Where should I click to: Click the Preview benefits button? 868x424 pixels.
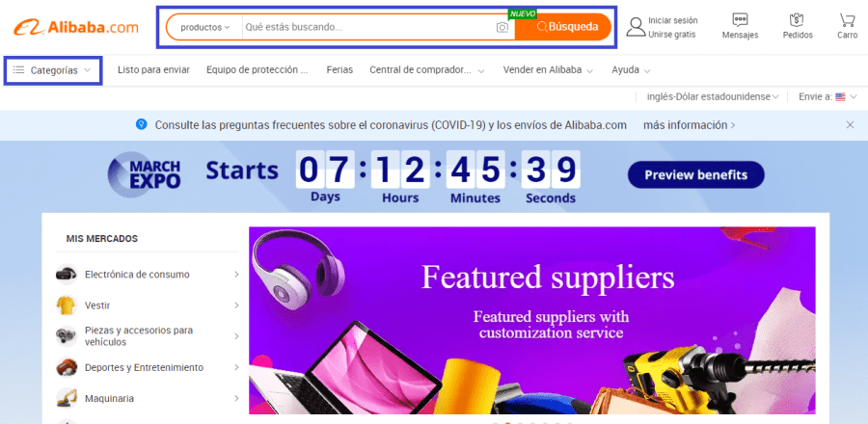point(695,175)
